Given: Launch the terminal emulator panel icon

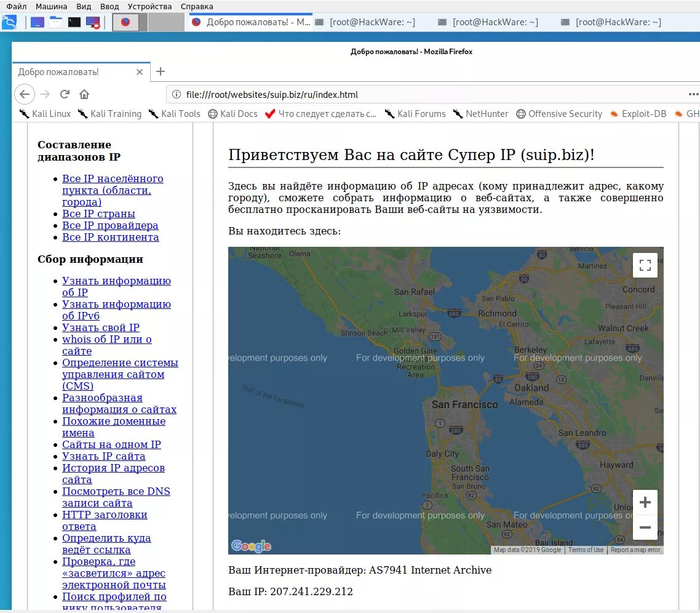Looking at the screenshot, I should click(74, 22).
